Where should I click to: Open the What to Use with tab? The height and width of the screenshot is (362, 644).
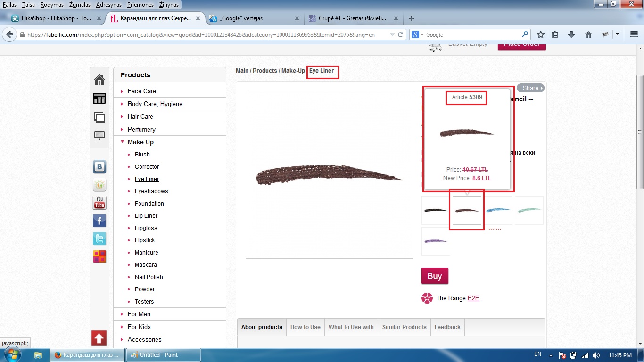pyautogui.click(x=351, y=327)
